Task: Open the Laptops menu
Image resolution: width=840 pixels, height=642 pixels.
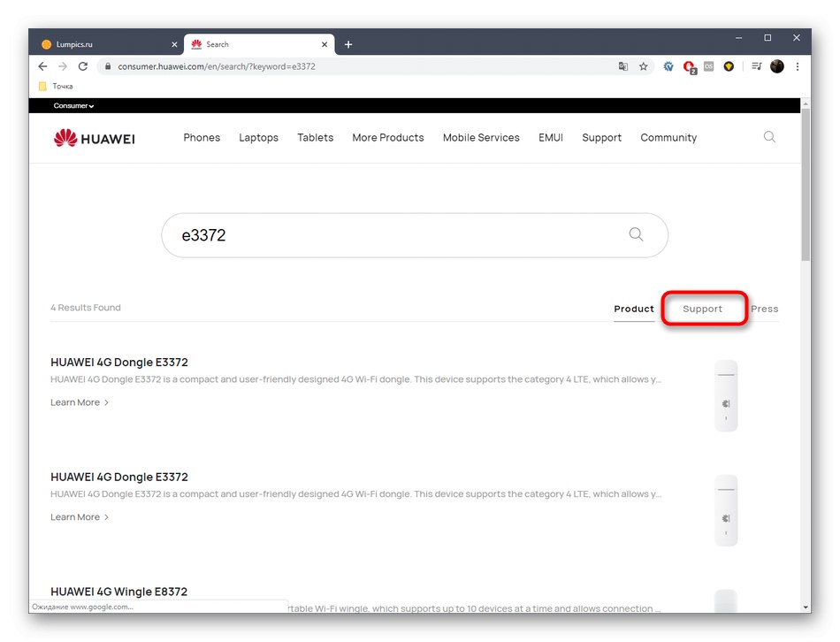Action: 258,138
